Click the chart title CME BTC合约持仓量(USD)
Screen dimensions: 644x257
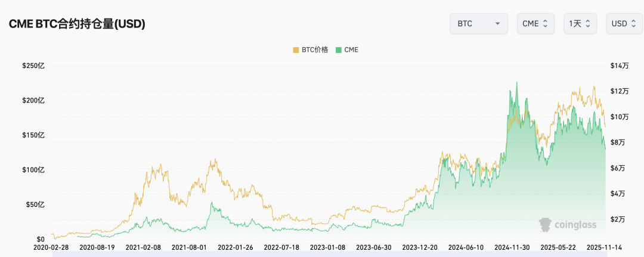(77, 24)
